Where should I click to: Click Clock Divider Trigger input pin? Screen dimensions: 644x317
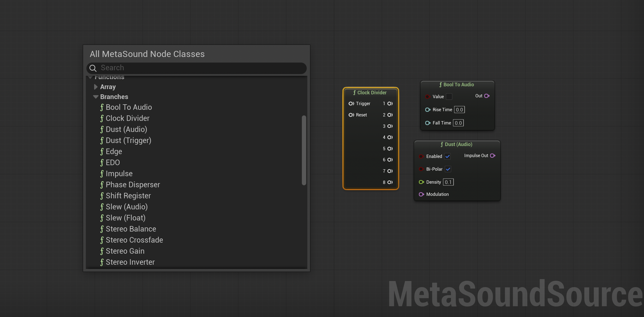click(x=351, y=103)
